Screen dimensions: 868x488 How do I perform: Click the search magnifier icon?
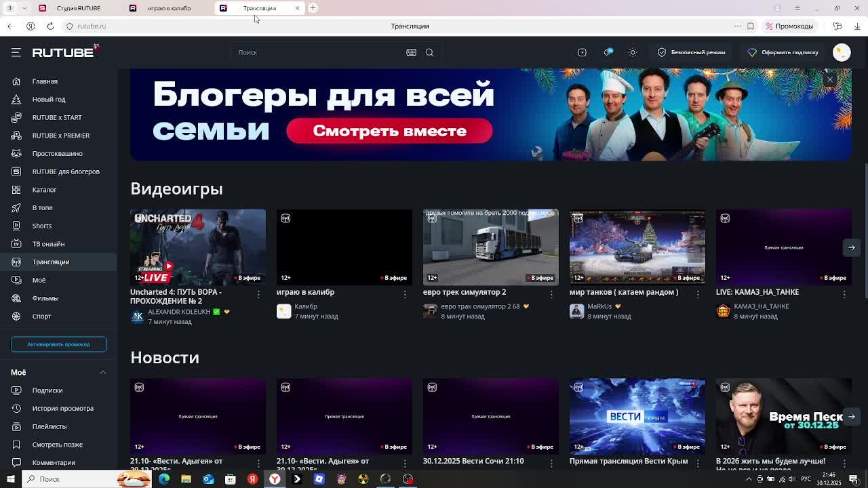pyautogui.click(x=429, y=52)
